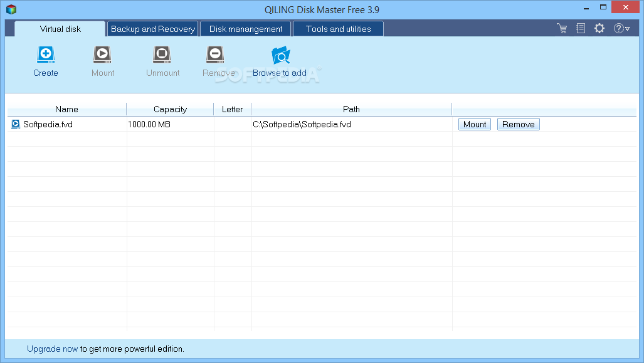This screenshot has height=363, width=644.
Task: Select the C:\Softpedia\Softpedia.fvd path cell
Action: click(x=352, y=124)
